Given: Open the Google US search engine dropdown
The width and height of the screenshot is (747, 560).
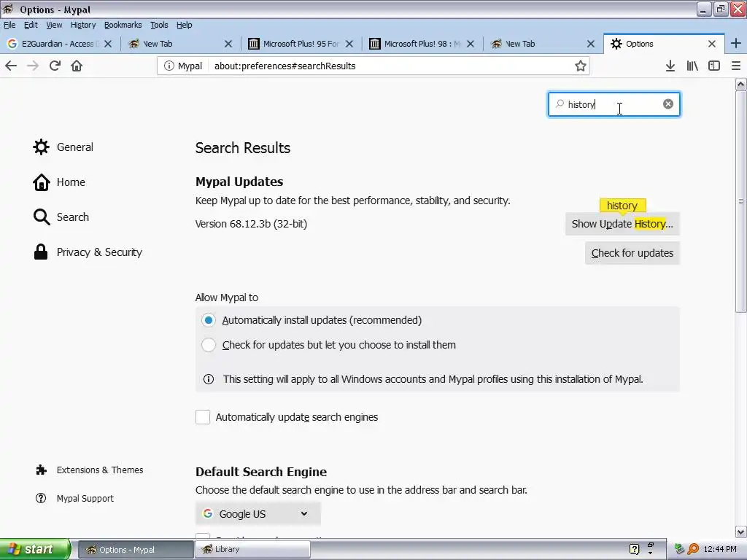Looking at the screenshot, I should [258, 514].
